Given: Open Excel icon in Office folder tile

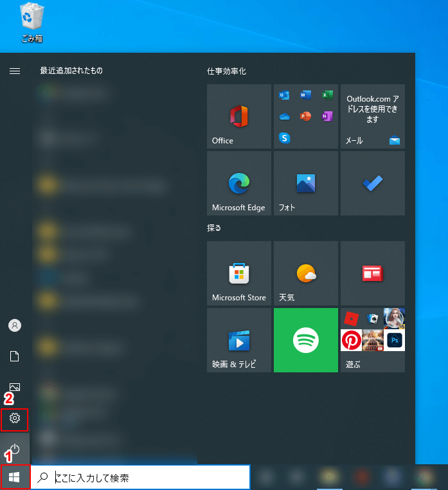Looking at the screenshot, I should pos(327,95).
